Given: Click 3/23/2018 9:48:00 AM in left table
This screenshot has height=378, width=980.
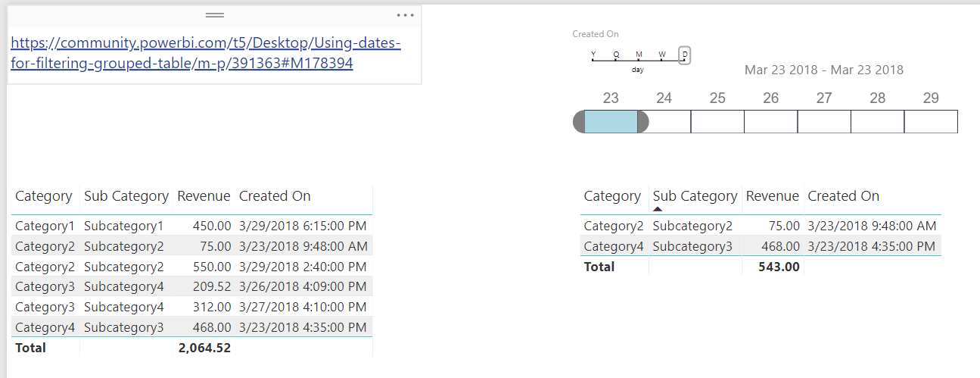Looking at the screenshot, I should coord(303,246).
